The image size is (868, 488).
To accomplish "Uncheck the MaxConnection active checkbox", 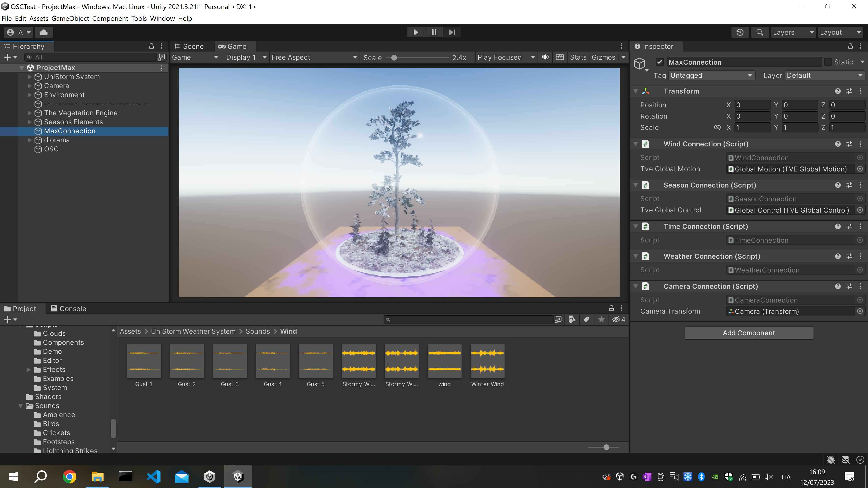I will coord(659,62).
